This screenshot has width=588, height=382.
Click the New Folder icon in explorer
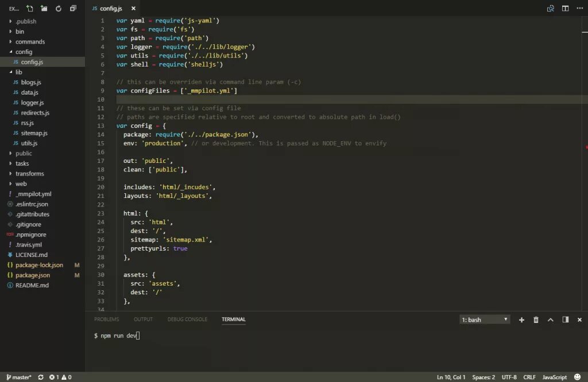point(44,8)
